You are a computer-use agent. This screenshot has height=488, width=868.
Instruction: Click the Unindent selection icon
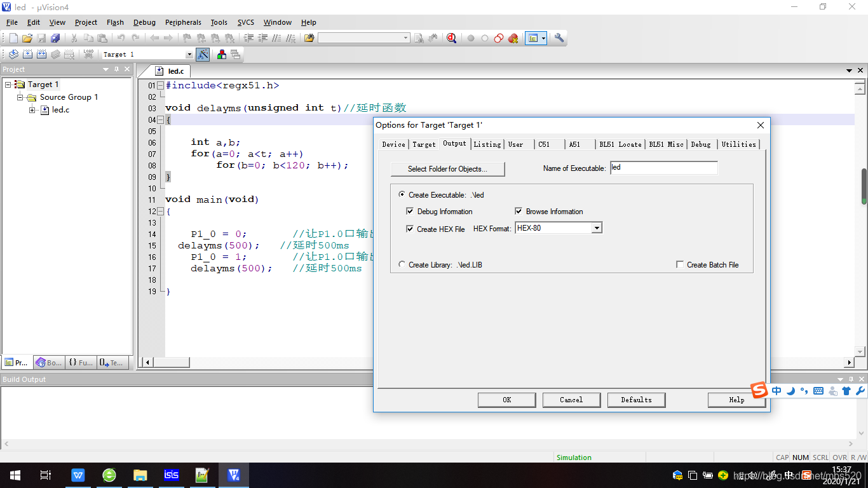click(x=262, y=38)
